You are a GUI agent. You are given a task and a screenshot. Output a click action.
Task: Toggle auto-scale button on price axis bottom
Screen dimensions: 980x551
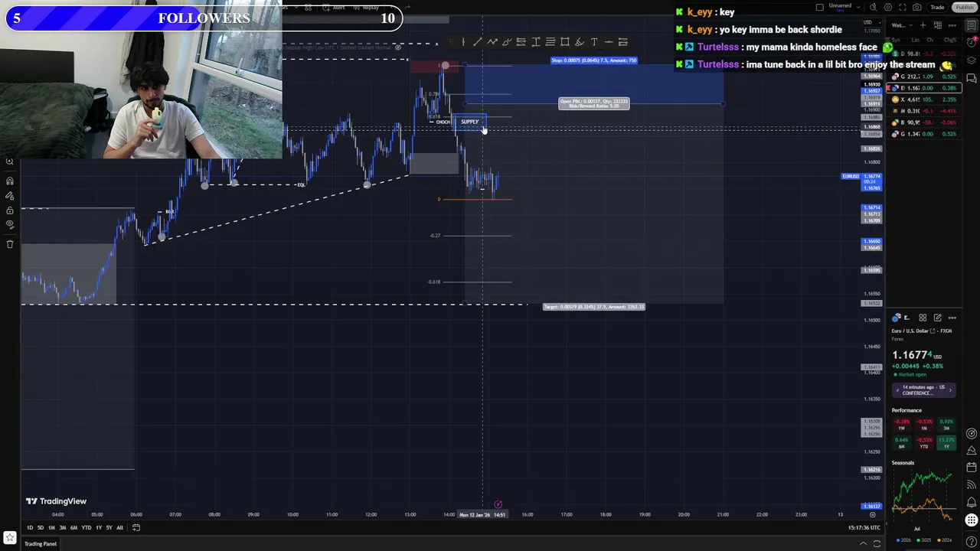pyautogui.click(x=872, y=514)
